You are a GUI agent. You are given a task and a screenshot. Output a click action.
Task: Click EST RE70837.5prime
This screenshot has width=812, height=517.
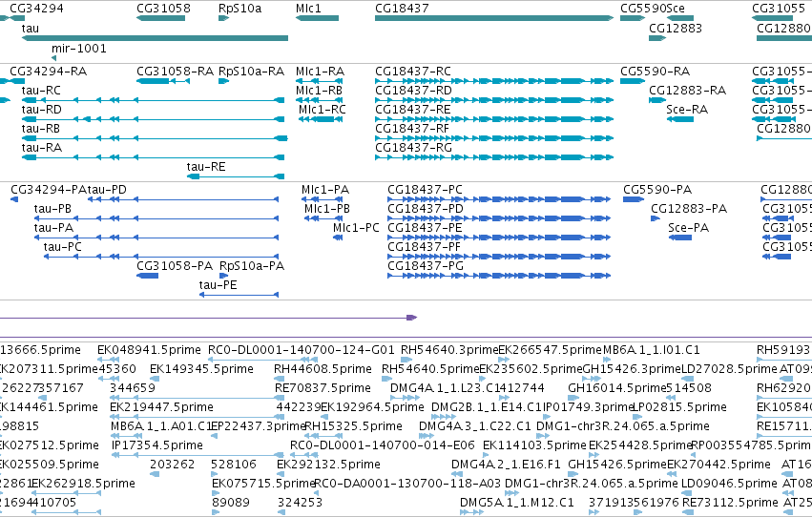coord(323,388)
